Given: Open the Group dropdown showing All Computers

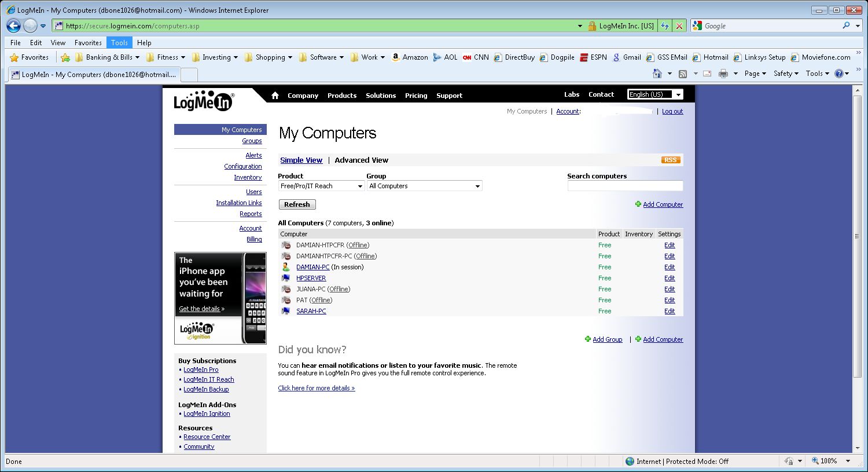Looking at the screenshot, I should 424,185.
